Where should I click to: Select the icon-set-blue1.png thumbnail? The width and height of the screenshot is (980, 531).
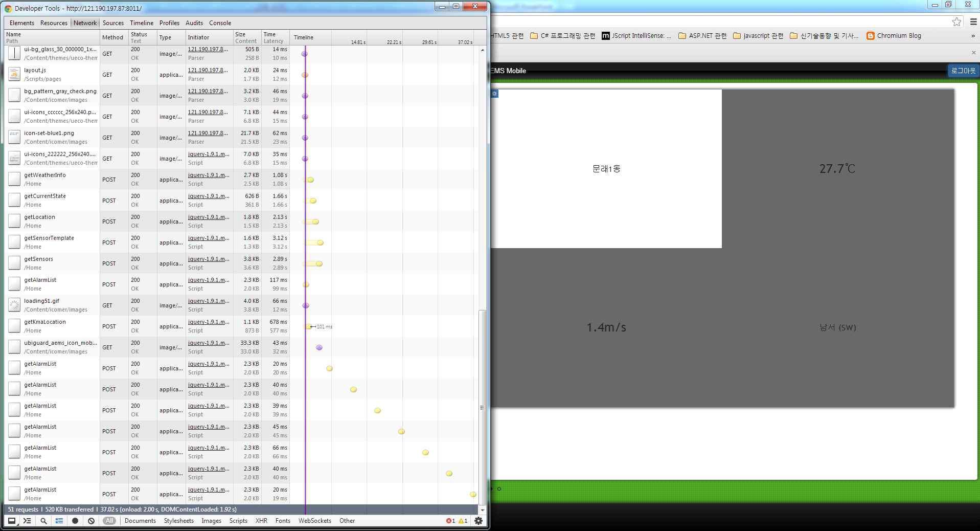coord(14,138)
